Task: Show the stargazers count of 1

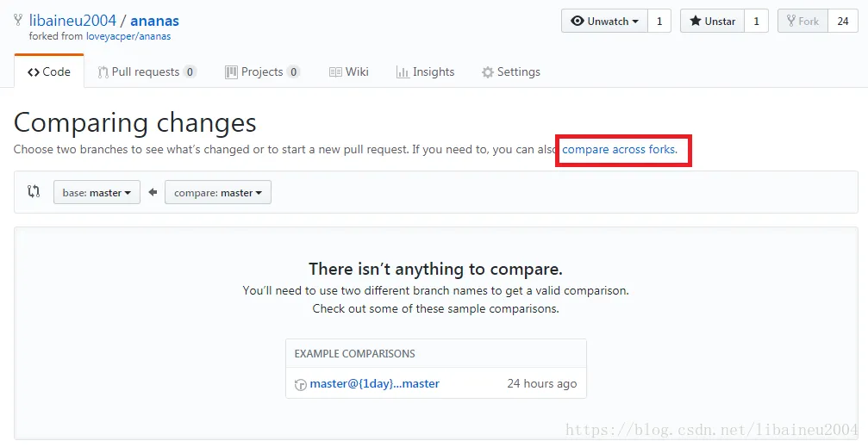Action: pos(756,21)
